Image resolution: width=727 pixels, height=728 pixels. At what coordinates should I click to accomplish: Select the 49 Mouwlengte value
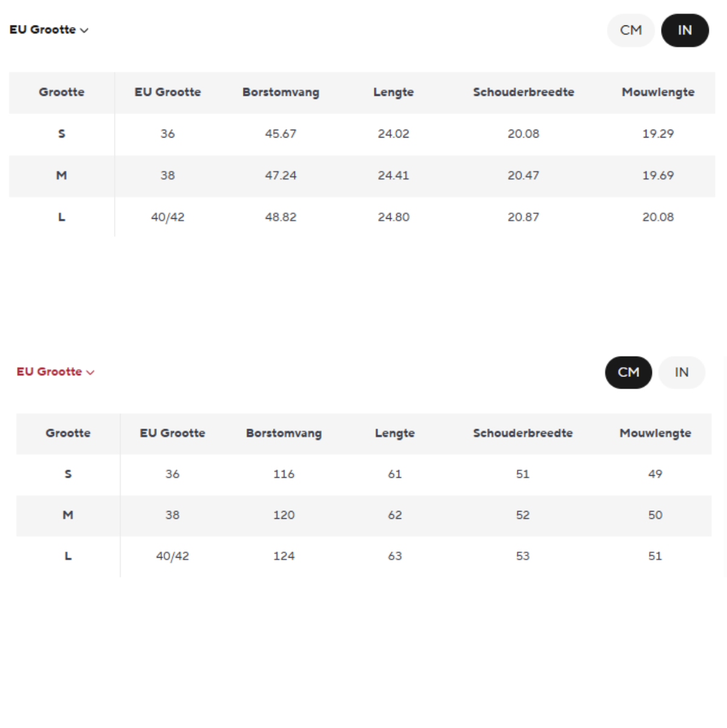tap(655, 474)
